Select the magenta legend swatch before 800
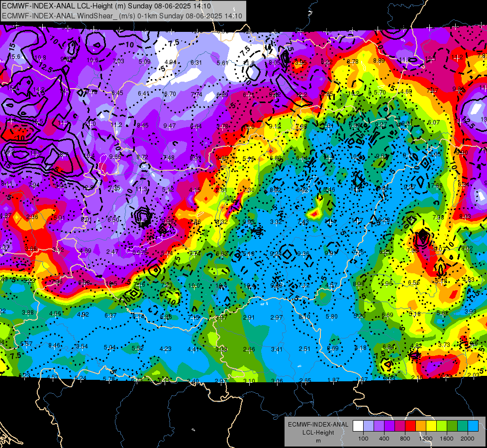The width and height of the screenshot is (487, 448). [400, 426]
